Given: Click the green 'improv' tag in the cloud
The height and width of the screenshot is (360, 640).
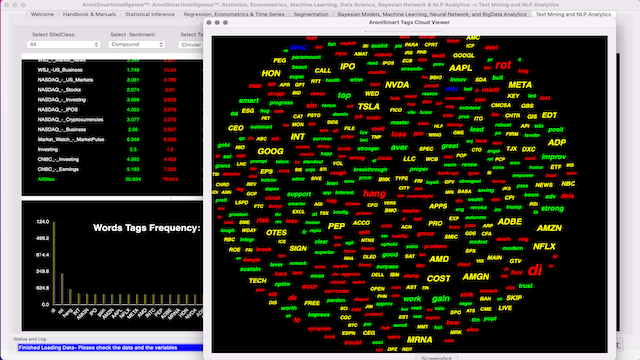Looking at the screenshot, I should (553, 157).
